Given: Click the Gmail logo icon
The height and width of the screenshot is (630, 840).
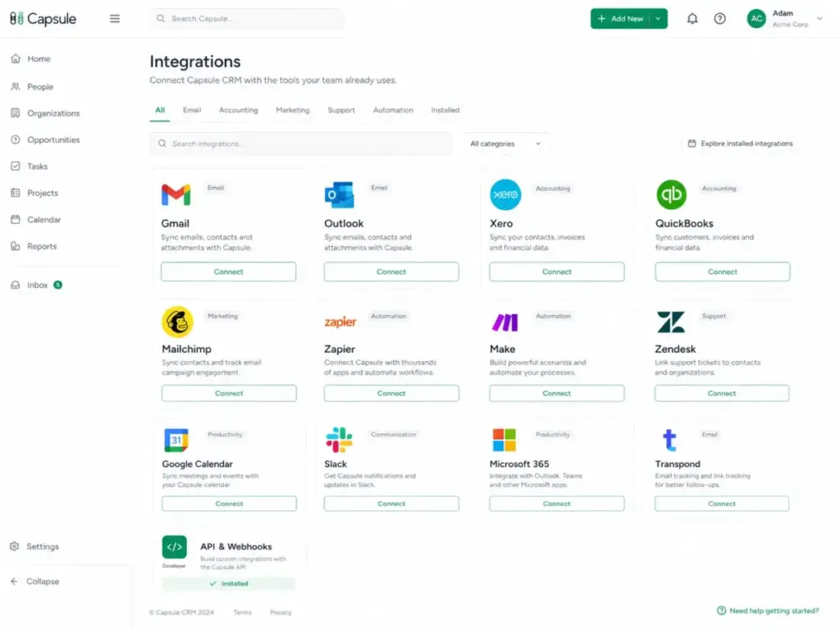Looking at the screenshot, I should [x=176, y=194].
